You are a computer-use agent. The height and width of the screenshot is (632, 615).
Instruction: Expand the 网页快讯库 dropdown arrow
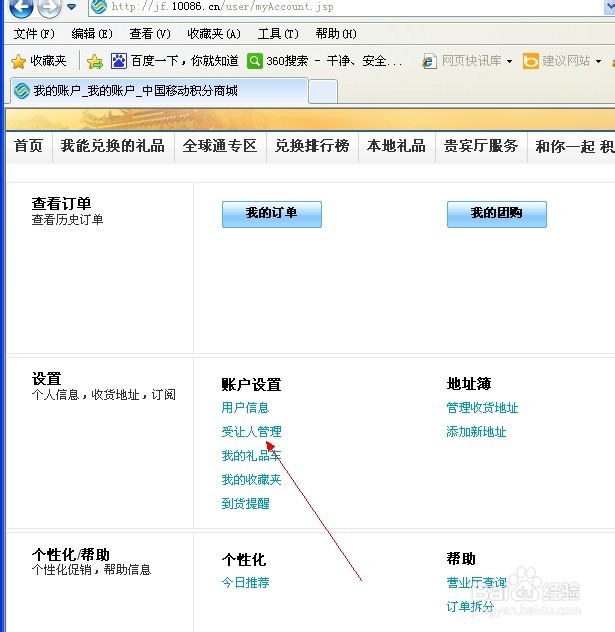point(509,62)
